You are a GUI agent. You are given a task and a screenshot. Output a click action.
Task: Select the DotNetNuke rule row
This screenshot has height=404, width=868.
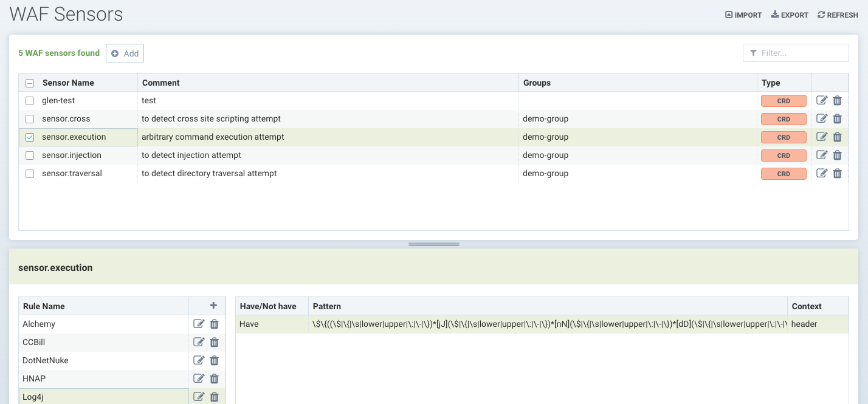click(x=103, y=361)
